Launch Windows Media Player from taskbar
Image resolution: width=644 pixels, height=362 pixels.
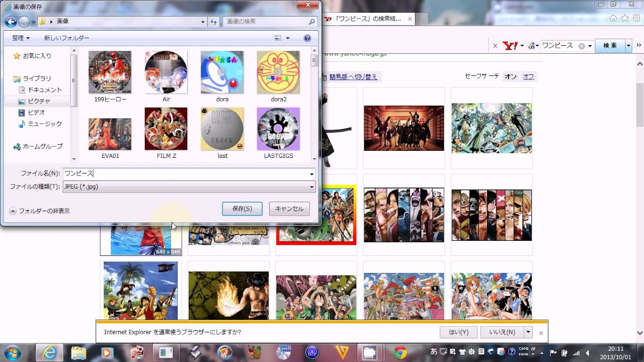pos(107,352)
